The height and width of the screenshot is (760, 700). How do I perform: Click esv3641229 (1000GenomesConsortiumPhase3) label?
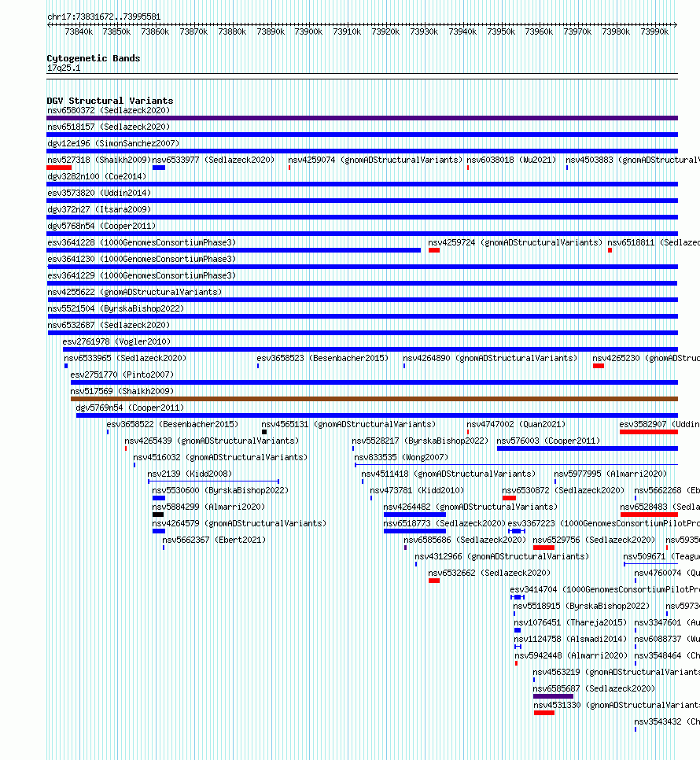tap(142, 275)
